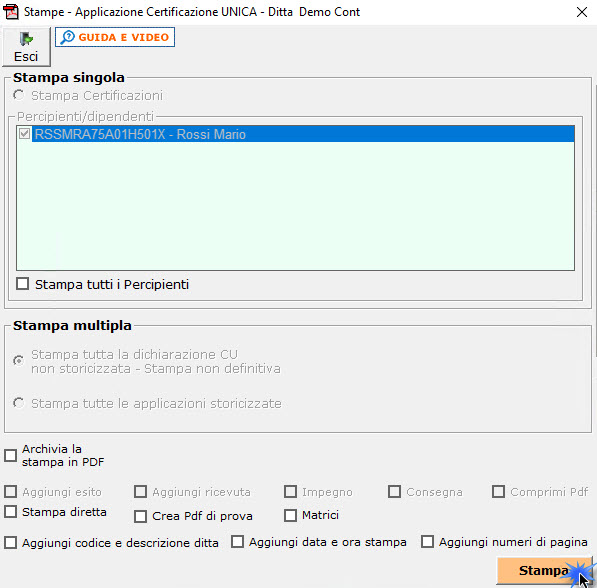Enable Aggiungi codice e descrizione ditta
597x588 pixels.
tap(11, 542)
